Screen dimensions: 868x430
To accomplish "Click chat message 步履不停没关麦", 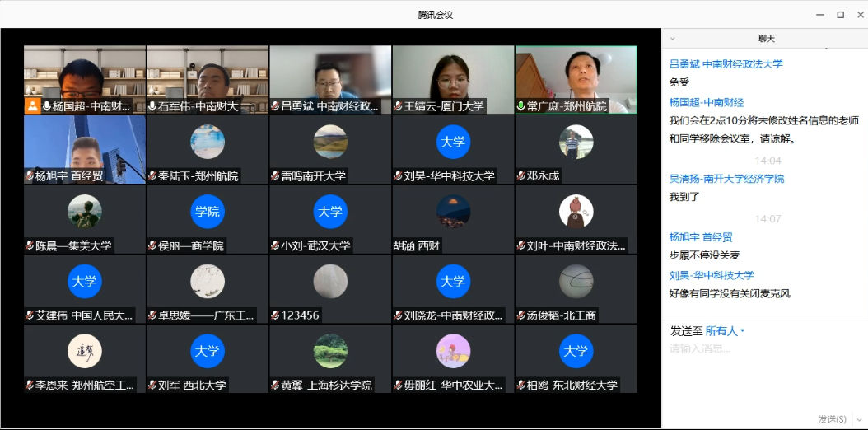I will tap(705, 255).
